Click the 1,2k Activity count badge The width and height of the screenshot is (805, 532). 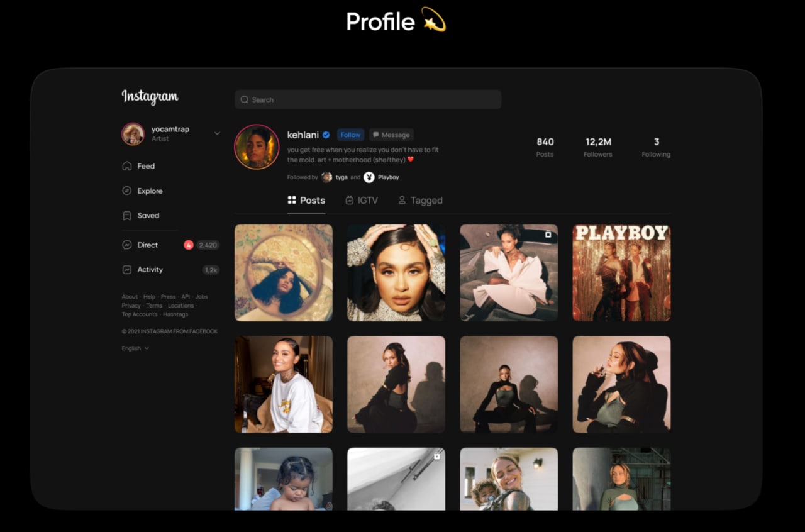coord(211,270)
